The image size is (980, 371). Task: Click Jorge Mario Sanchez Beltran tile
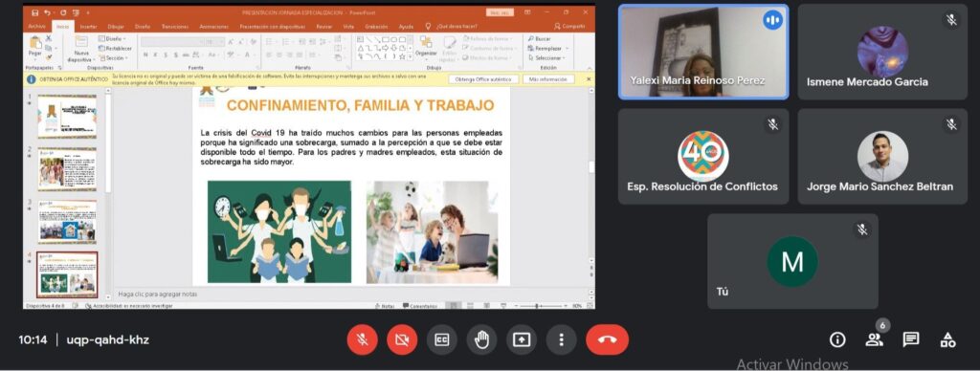point(882,156)
